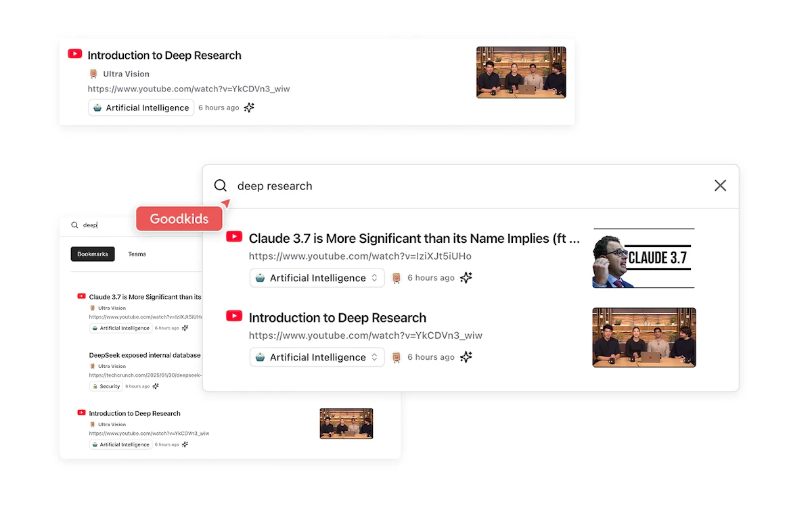Click the avatar icon in the Deep Research popup result
812x510 pixels.
tap(397, 357)
